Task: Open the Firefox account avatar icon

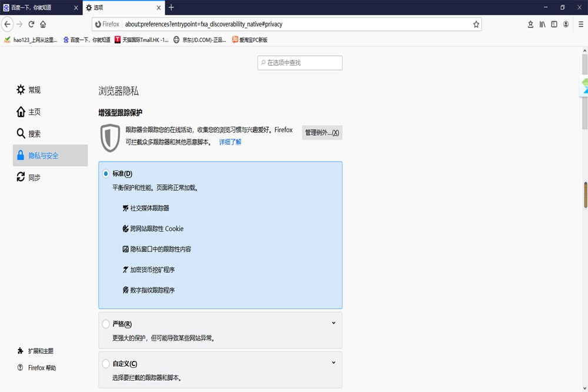Action: (x=566, y=24)
